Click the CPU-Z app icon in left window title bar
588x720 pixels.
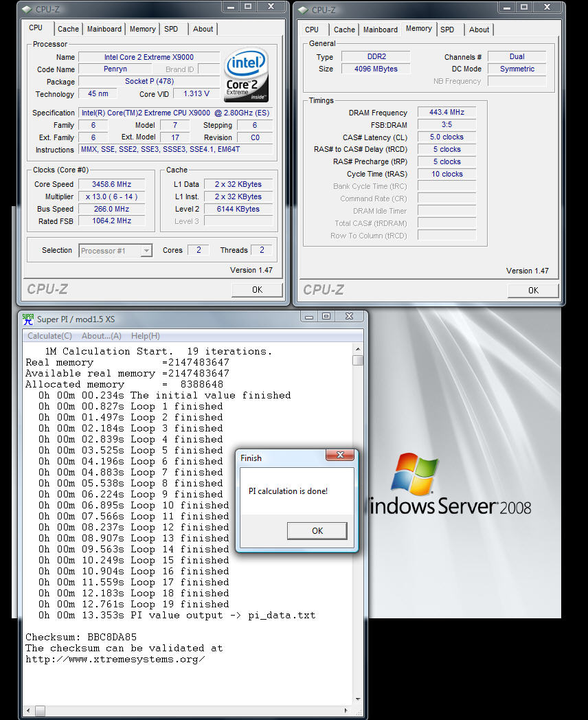[27, 9]
